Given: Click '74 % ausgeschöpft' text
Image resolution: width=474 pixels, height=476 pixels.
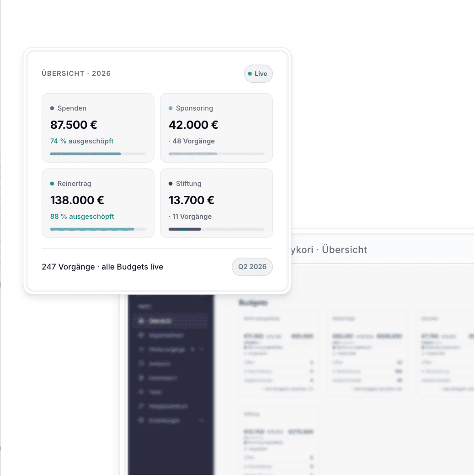Looking at the screenshot, I should (x=82, y=141).
